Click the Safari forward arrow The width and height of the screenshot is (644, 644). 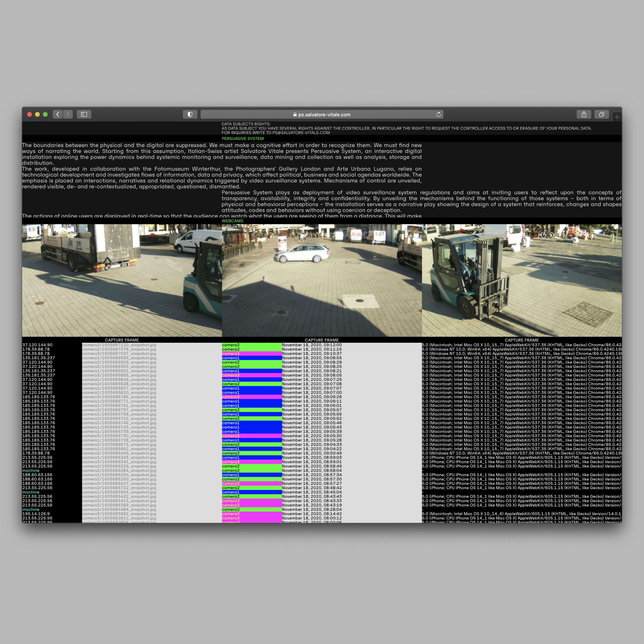click(x=68, y=114)
